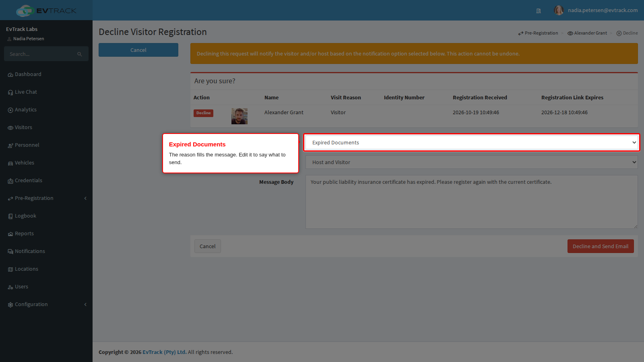
Task: Open EvTrack (Pty) Ltd. footer link
Action: pyautogui.click(x=165, y=352)
